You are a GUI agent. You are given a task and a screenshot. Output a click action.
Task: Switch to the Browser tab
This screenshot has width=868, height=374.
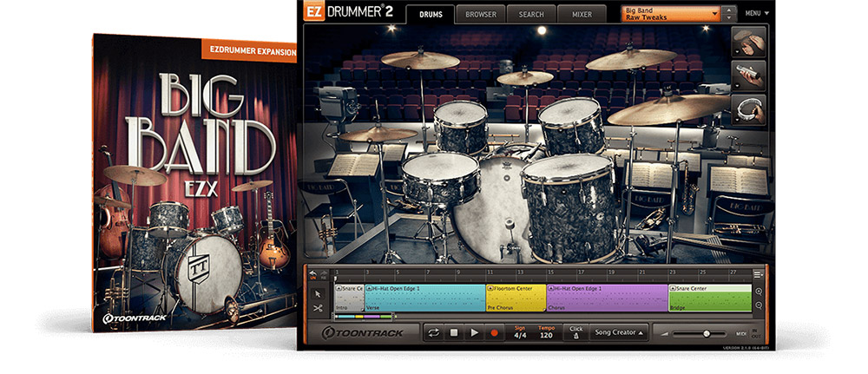(480, 15)
